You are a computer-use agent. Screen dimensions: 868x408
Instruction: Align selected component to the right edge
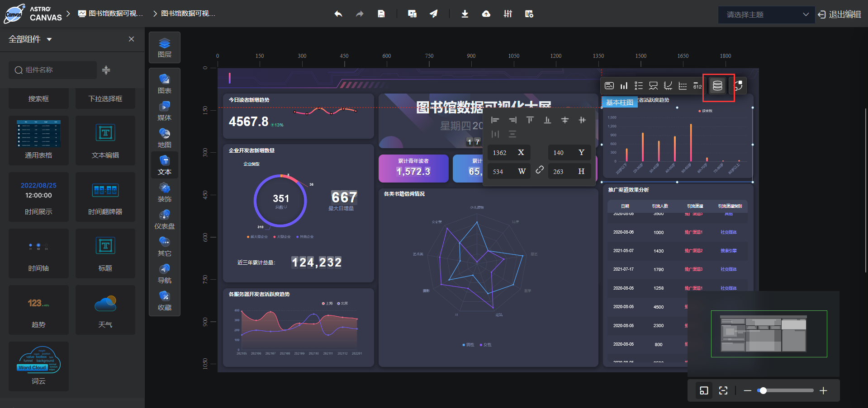512,120
